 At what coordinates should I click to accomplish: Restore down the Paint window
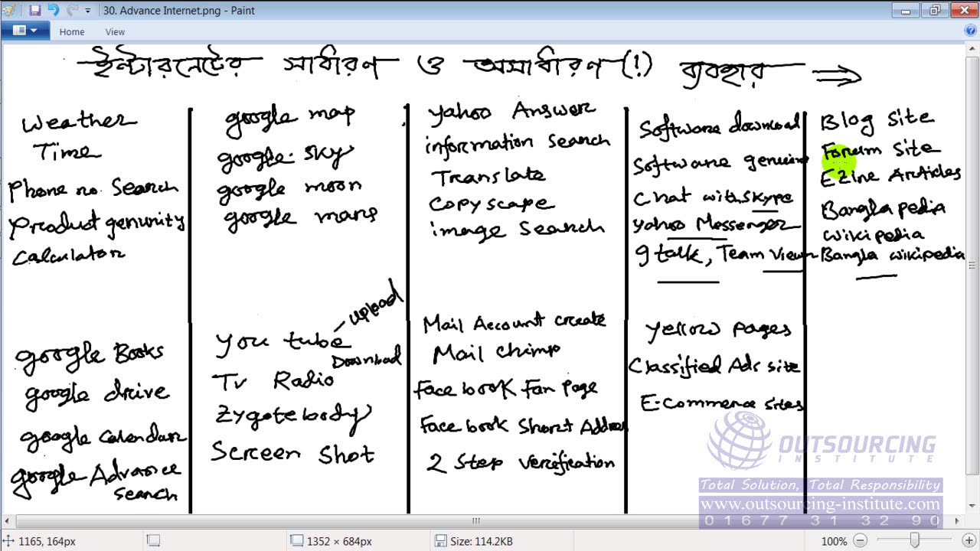coord(935,10)
